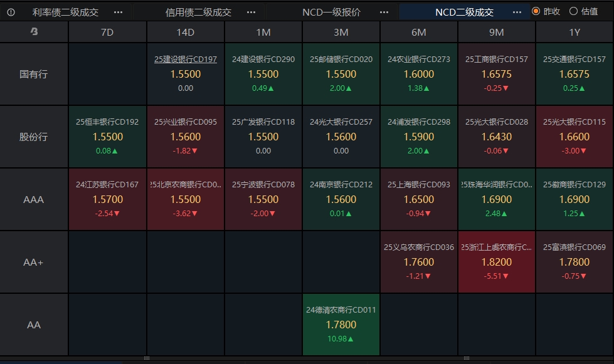Screen dimensions: 614x364
Task: Click the 6M column header
Action: coord(418,32)
